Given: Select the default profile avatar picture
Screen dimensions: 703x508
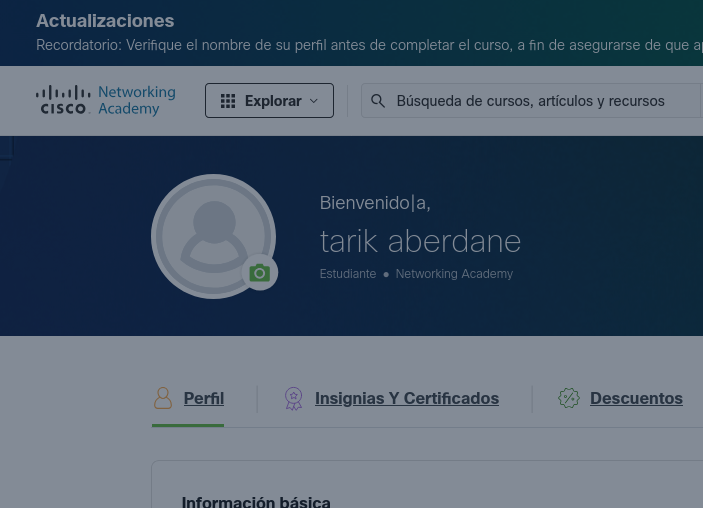Looking at the screenshot, I should tap(212, 234).
